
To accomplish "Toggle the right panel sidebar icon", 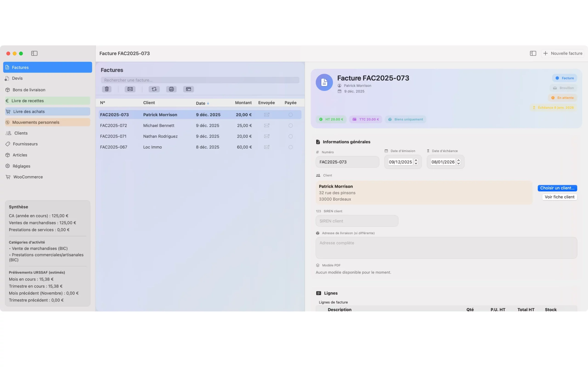I will pos(533,53).
